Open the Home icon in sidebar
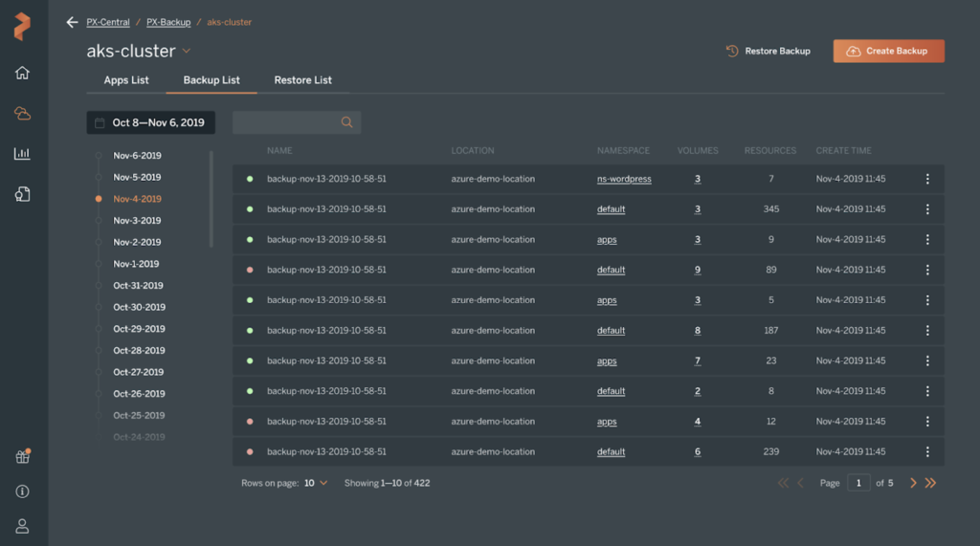Image resolution: width=980 pixels, height=546 pixels. (x=22, y=73)
